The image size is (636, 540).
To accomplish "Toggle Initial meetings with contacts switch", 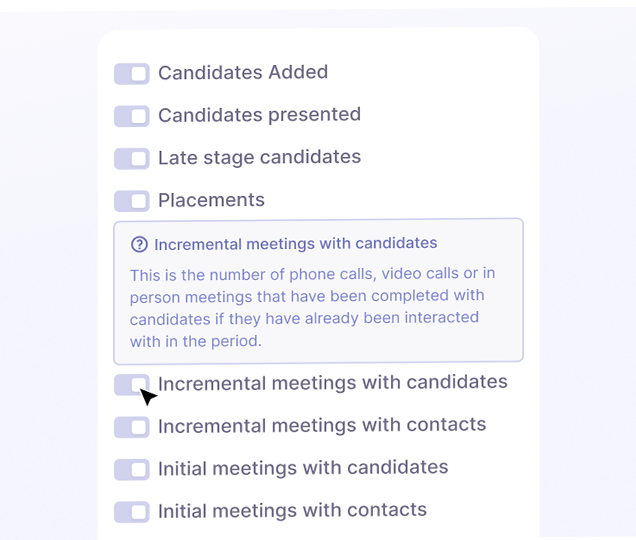I will [131, 512].
